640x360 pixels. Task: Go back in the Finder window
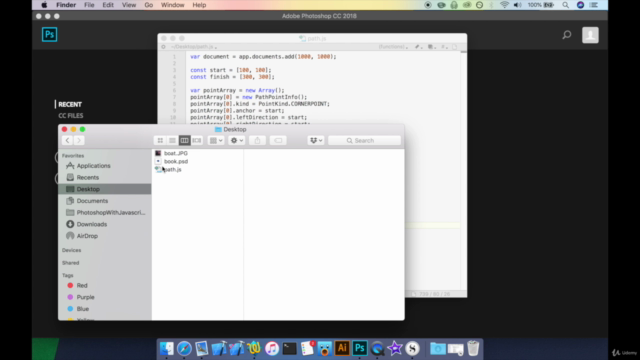pyautogui.click(x=67, y=140)
